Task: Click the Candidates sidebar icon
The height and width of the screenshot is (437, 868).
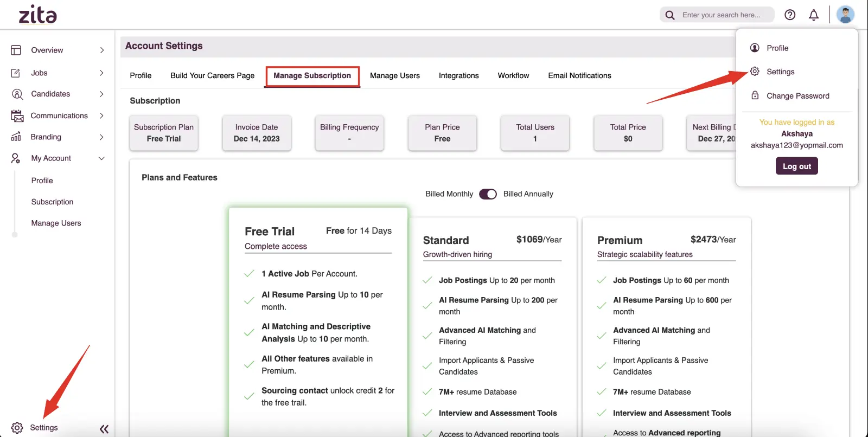Action: 17,94
